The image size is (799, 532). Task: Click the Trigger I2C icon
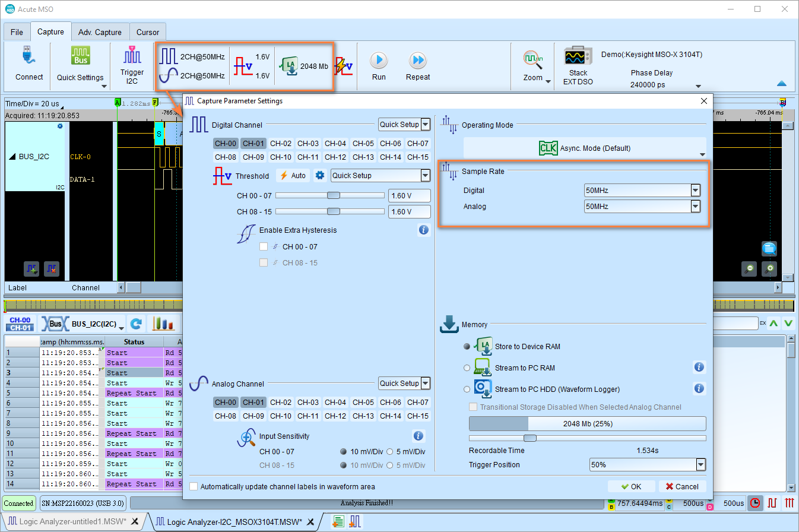pos(132,56)
